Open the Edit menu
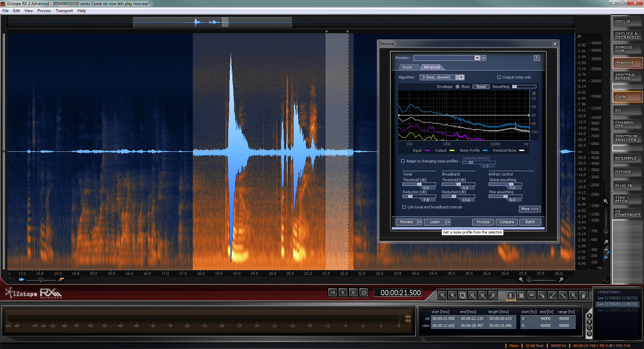This screenshot has height=349, width=644. pos(16,11)
